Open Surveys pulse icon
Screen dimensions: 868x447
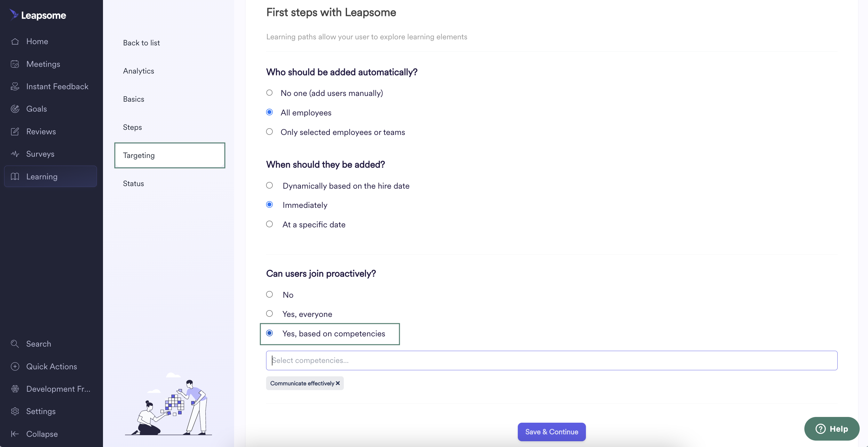pyautogui.click(x=15, y=154)
